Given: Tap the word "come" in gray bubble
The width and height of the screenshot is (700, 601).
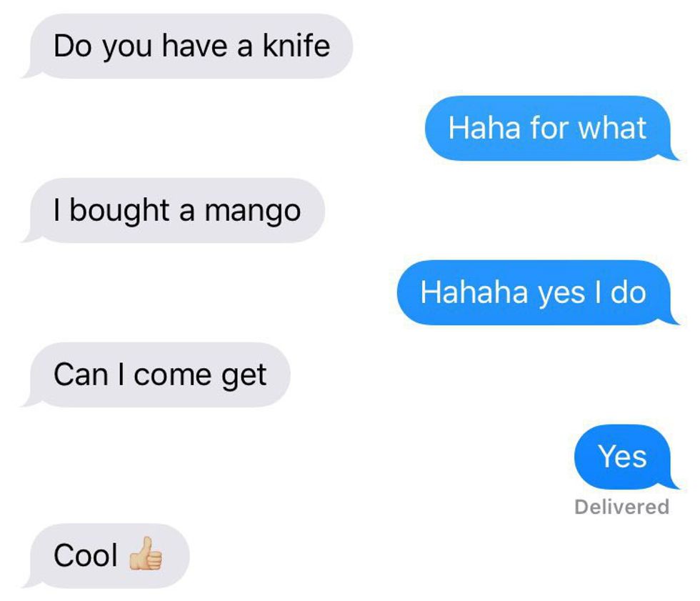Looking at the screenshot, I should coord(172,375).
